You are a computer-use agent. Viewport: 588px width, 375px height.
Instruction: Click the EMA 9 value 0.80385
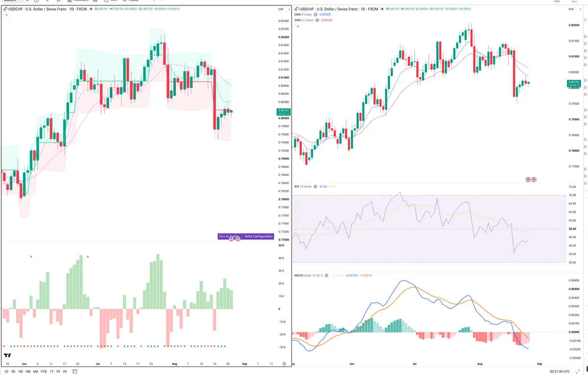click(325, 15)
